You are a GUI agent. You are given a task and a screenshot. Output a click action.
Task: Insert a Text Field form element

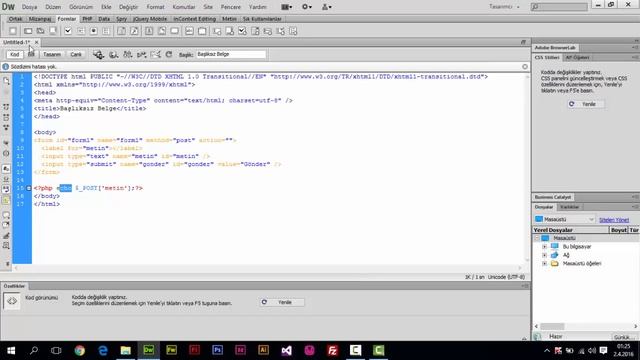(28, 31)
